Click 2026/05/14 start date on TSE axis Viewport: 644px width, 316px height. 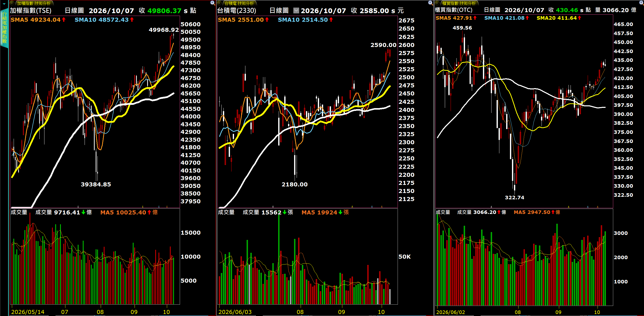[28, 312]
